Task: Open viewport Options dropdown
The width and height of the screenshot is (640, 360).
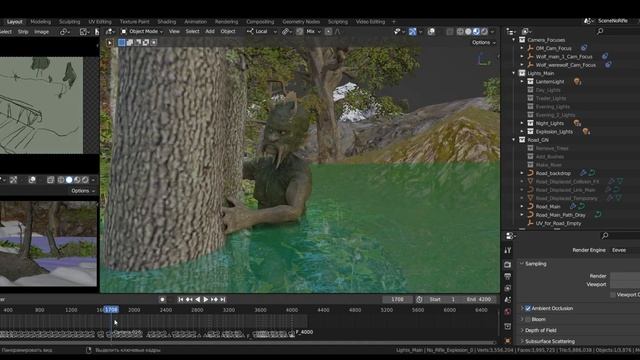Action: coord(484,42)
